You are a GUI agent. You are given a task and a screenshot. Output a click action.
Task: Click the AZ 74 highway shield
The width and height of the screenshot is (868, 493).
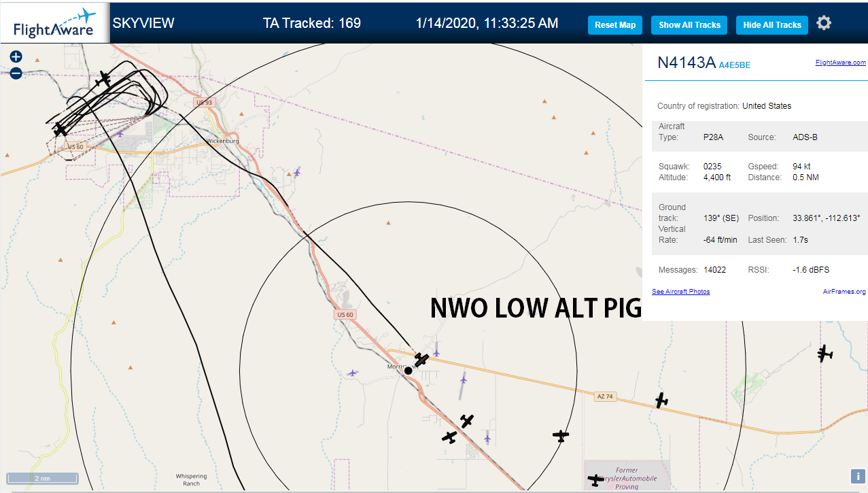tap(605, 397)
